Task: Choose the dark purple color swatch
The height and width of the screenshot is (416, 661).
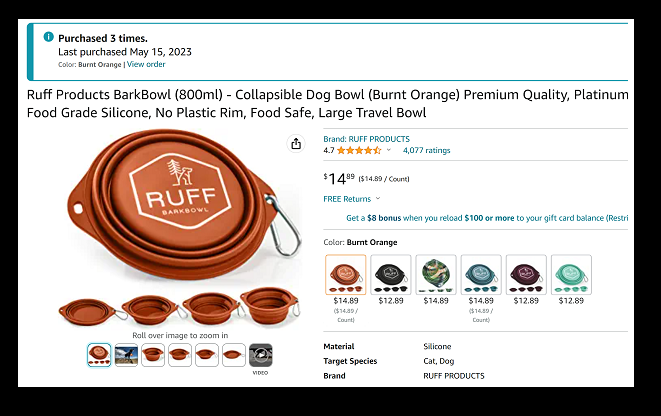Action: tap(526, 274)
